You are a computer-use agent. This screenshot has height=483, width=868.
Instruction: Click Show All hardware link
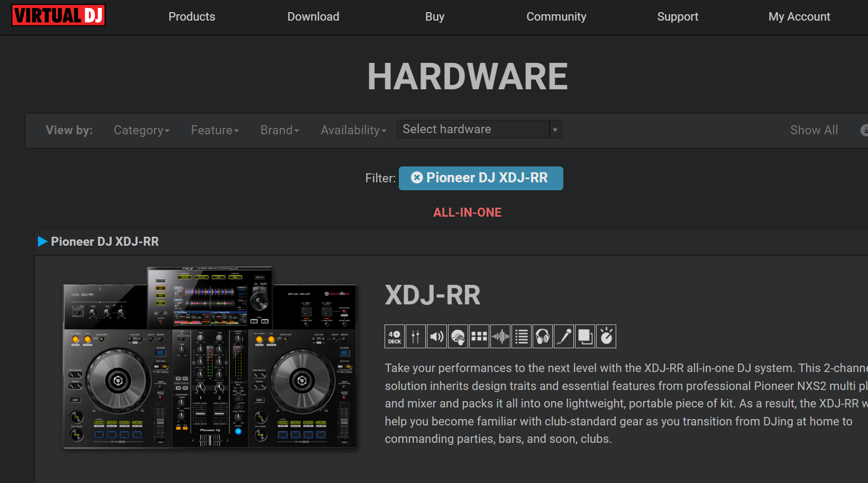pos(814,130)
